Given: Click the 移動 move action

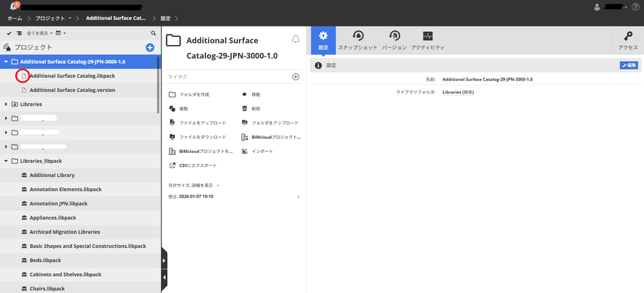Looking at the screenshot, I should (251, 94).
